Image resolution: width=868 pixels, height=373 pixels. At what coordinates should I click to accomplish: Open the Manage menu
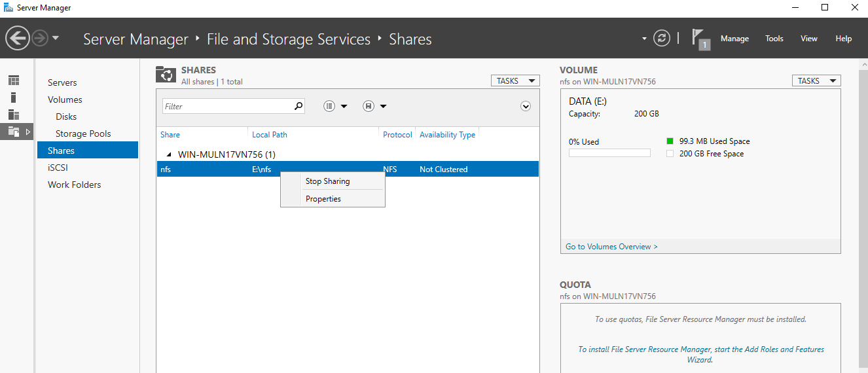click(734, 39)
